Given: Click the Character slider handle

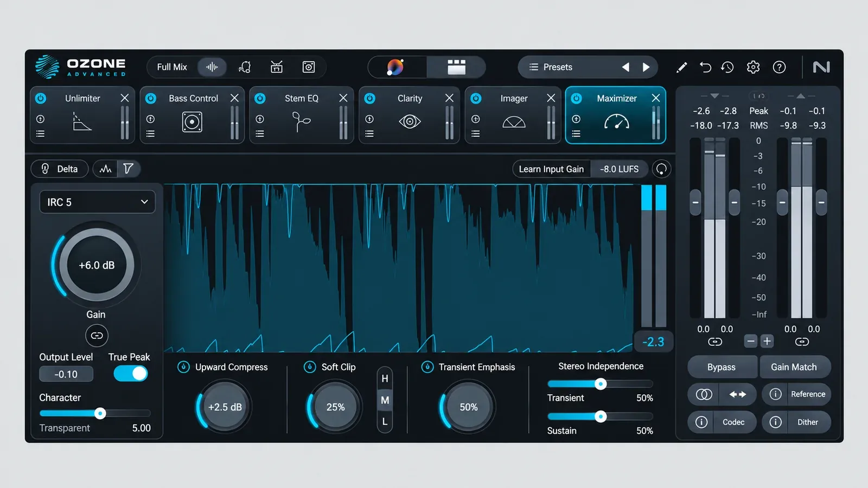Looking at the screenshot, I should click(100, 413).
